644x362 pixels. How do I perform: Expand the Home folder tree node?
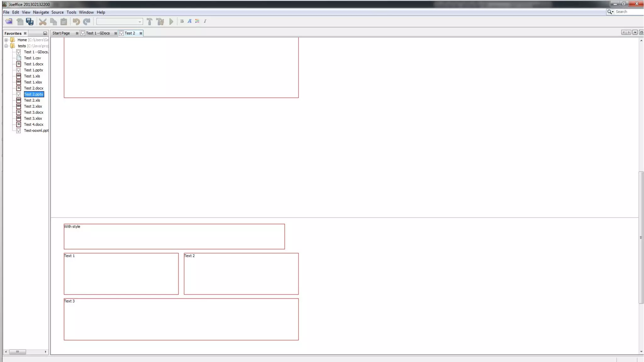coord(6,40)
